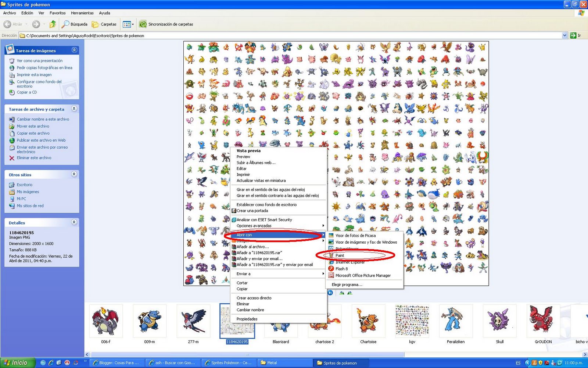
Task: Click Eliminar este archivo link
Action: [x=34, y=158]
